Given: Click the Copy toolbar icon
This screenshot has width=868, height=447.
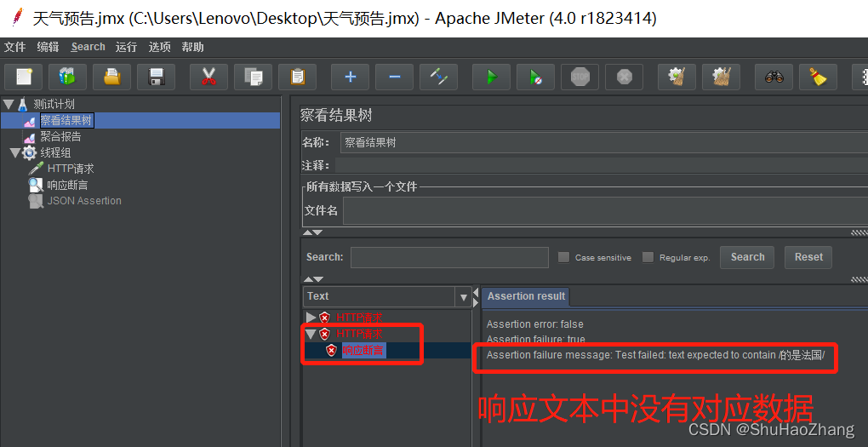Looking at the screenshot, I should point(253,77).
